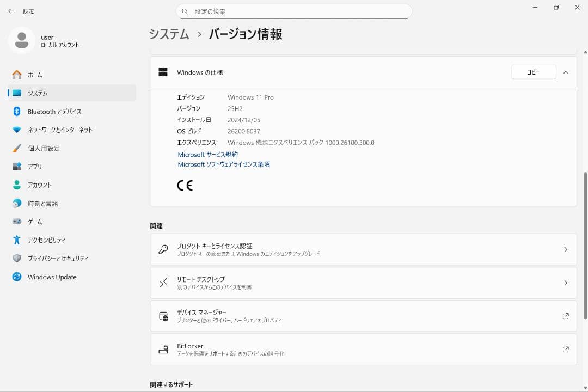Image resolution: width=588 pixels, height=392 pixels.
Task: Open the リモート デスクトップ settings row
Action: point(362,283)
